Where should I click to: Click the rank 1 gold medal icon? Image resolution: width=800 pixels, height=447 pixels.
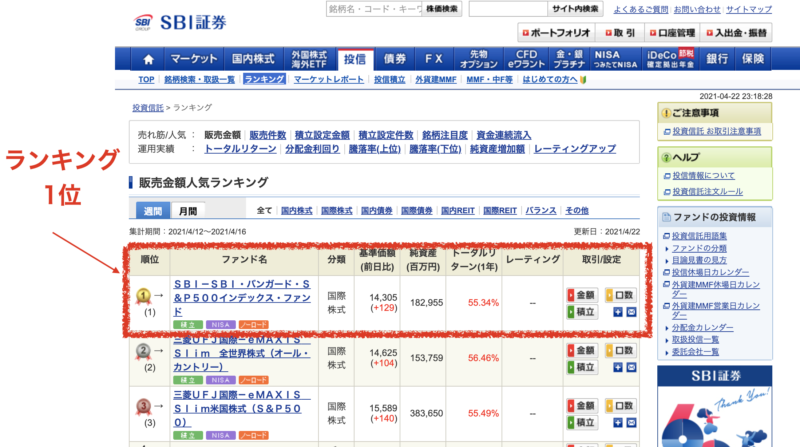click(x=143, y=295)
